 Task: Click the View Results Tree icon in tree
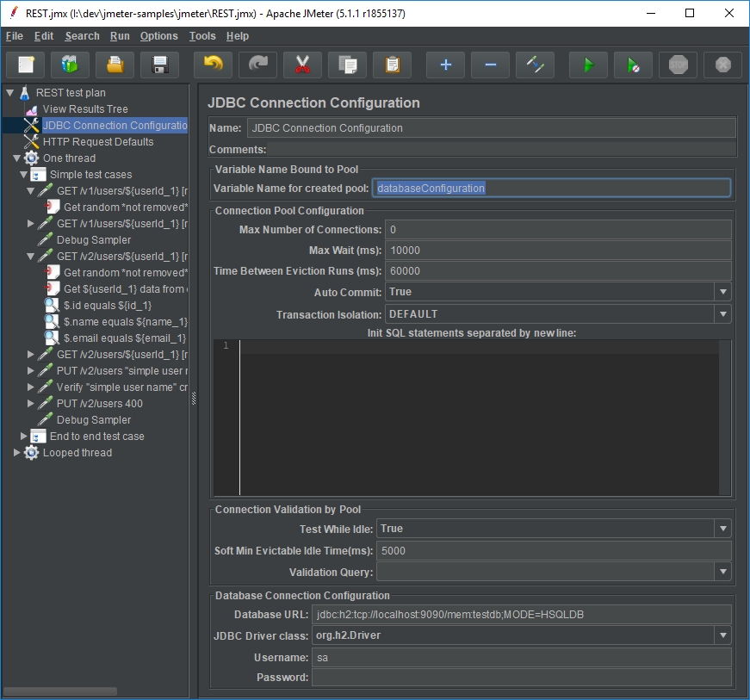[x=32, y=109]
